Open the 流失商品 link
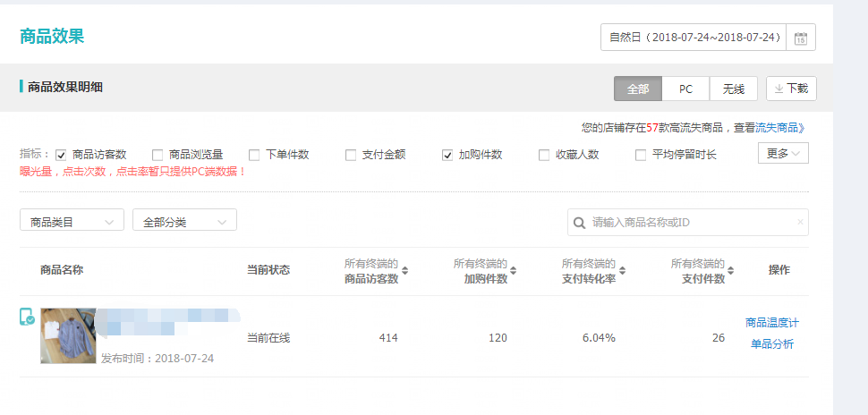The width and height of the screenshot is (868, 415). point(786,128)
